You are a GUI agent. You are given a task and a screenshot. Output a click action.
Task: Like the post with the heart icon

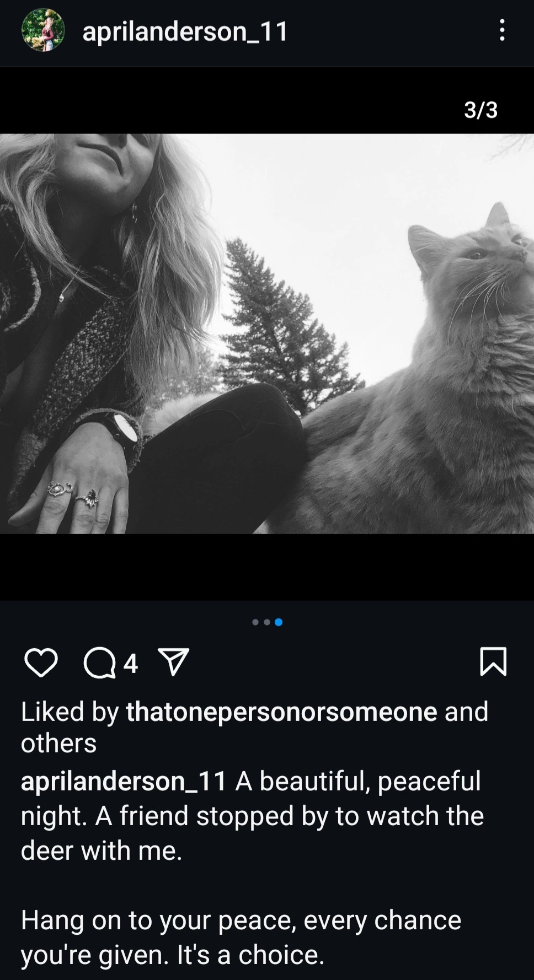(41, 663)
